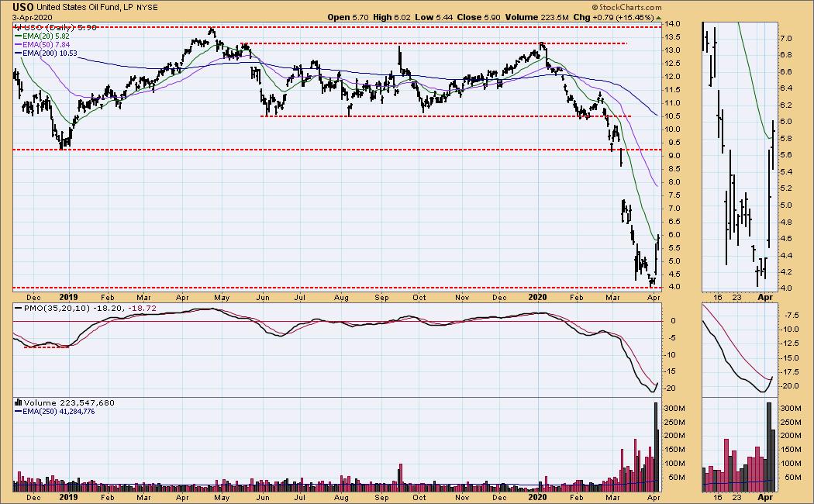Open the StockCharts.com copyright link
The width and height of the screenshot is (814, 504).
(627, 7)
